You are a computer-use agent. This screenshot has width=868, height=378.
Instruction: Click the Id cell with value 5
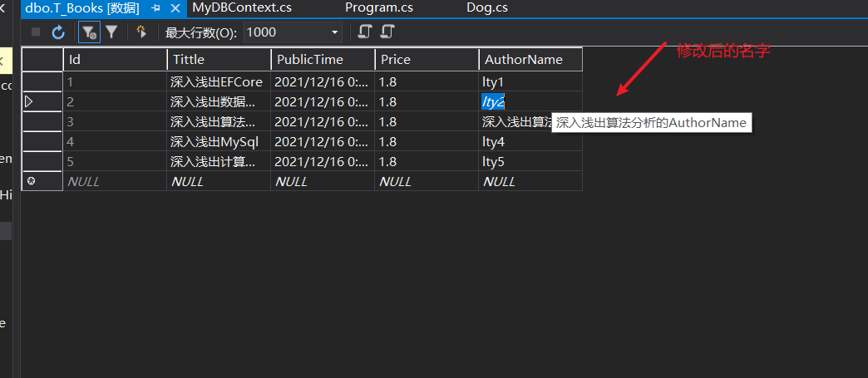coord(115,162)
